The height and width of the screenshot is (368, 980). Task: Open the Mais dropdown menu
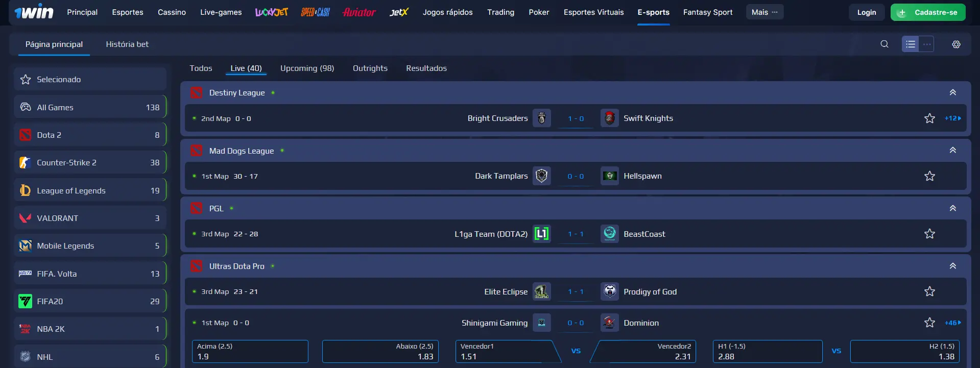click(764, 12)
